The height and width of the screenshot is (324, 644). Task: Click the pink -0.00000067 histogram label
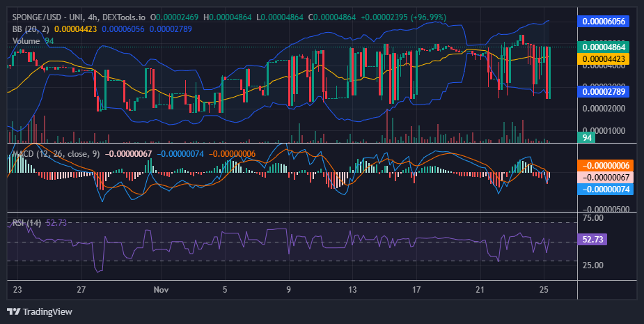[606, 177]
